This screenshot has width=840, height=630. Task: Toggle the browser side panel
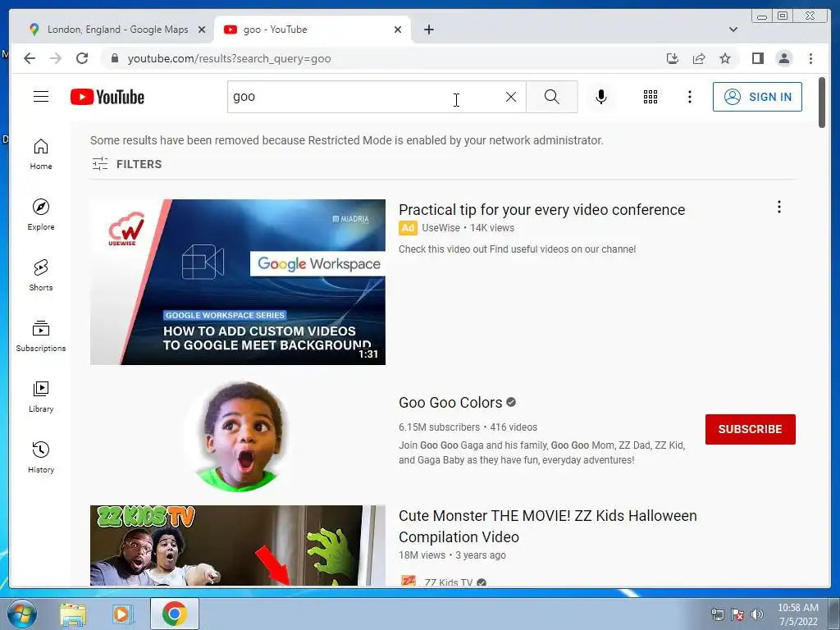point(757,58)
